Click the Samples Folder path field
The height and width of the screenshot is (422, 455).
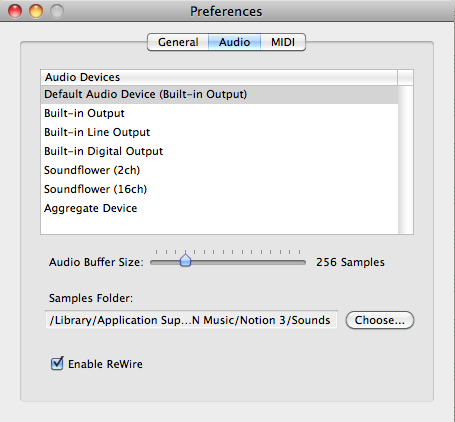click(x=191, y=320)
